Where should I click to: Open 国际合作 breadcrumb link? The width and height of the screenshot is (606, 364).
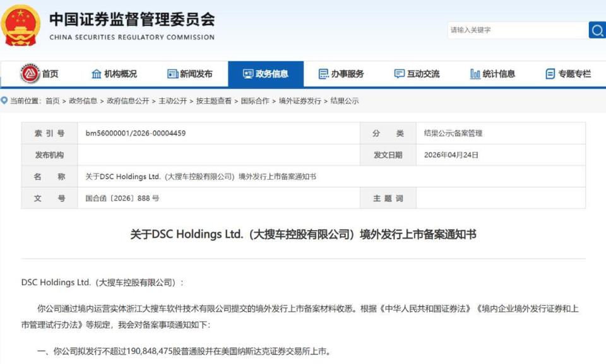pyautogui.click(x=255, y=101)
